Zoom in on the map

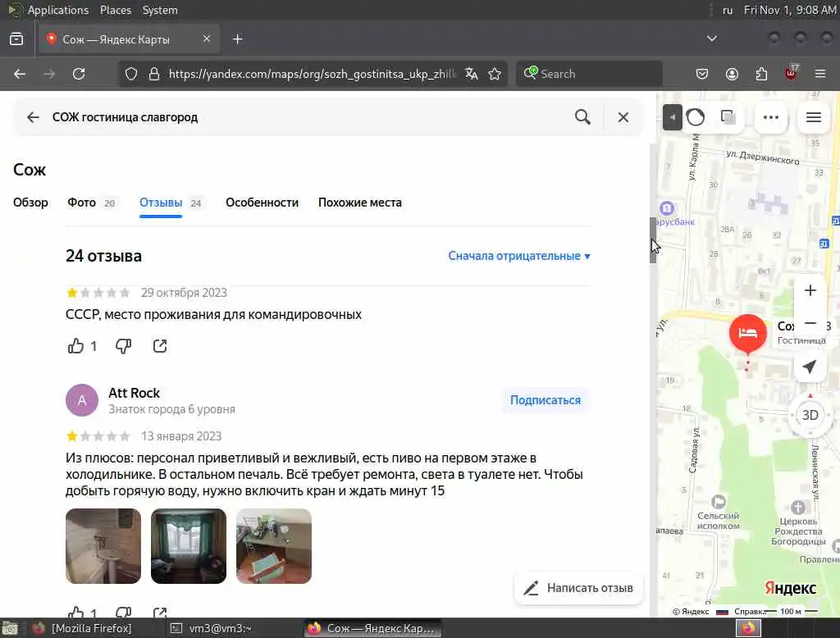point(810,290)
